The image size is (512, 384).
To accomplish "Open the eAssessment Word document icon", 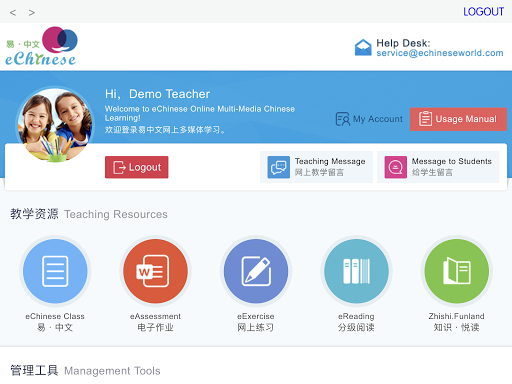I will (155, 271).
